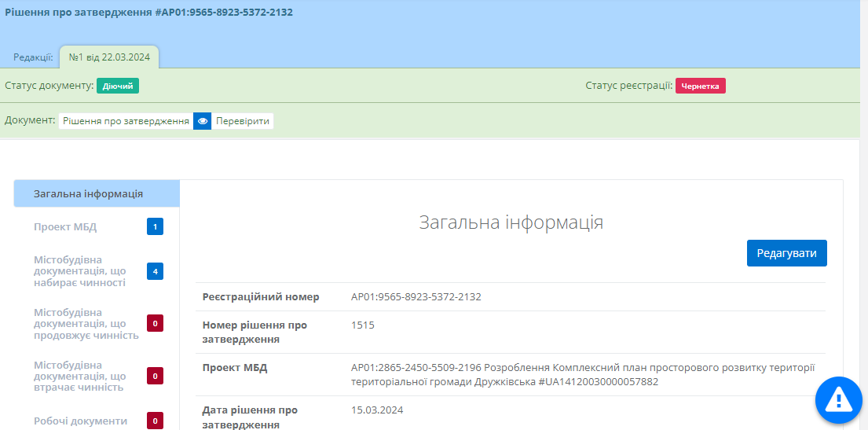
Task: Click the red badge beside 'втрачає чинність'
Action: (x=155, y=377)
